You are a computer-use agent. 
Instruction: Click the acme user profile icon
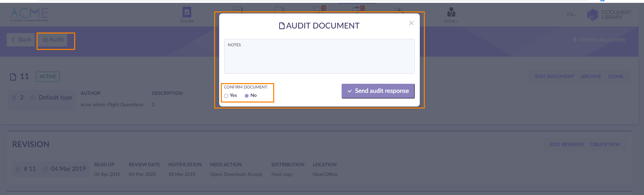451,13
